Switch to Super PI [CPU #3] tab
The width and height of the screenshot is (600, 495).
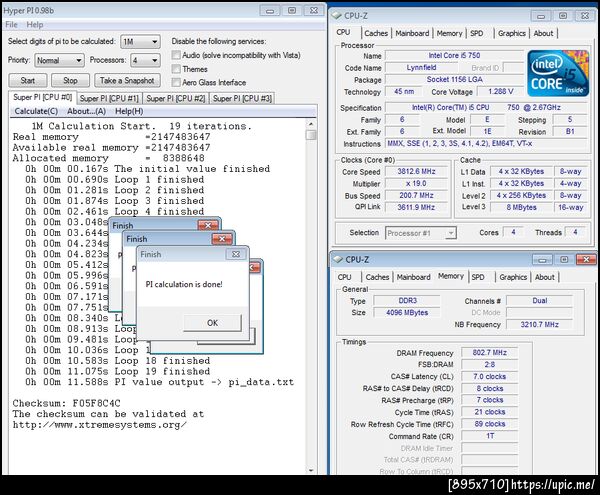242,98
